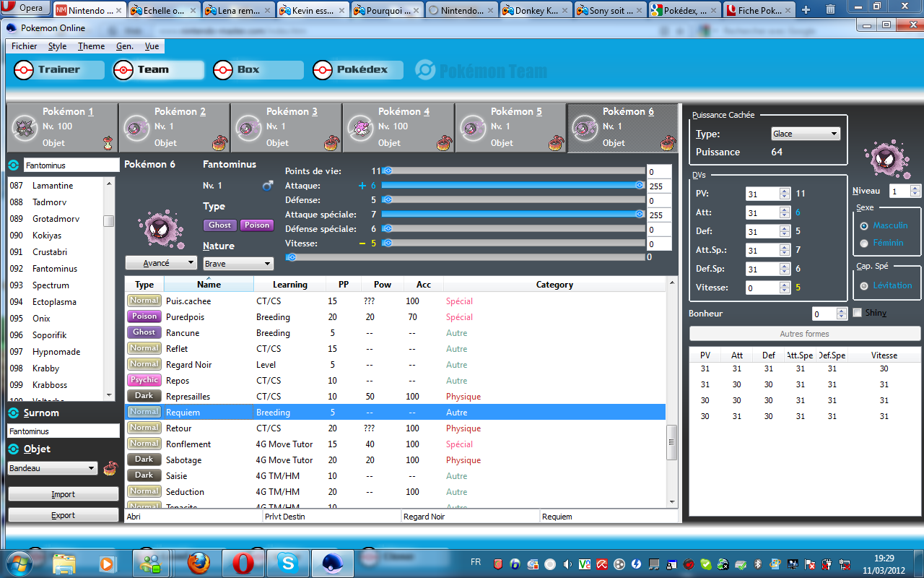Select the Lévitation ability radio button
The height and width of the screenshot is (578, 924).
(x=864, y=285)
